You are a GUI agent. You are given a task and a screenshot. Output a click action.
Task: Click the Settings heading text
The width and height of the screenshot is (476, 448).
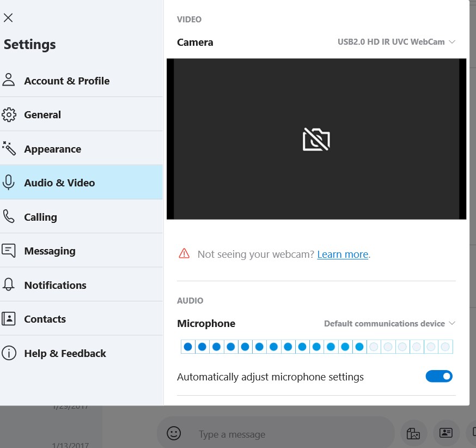[30, 45]
